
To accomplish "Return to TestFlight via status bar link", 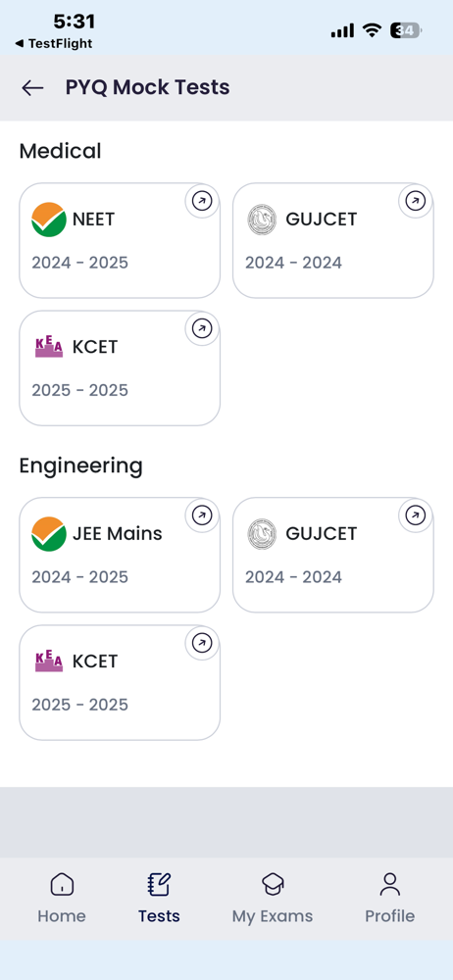I will tap(53, 44).
